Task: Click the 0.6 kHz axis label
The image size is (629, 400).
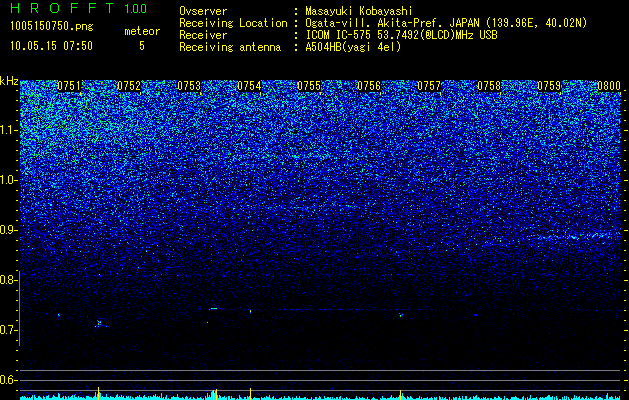Action: (7, 380)
